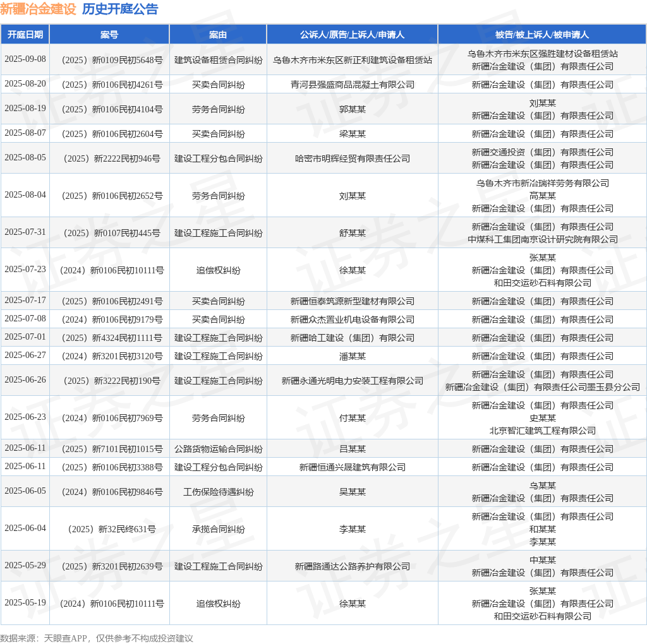The image size is (647, 644).
Task: Click defendant 中煤科工集团南京设计研究院有限公司
Action: [543, 239]
